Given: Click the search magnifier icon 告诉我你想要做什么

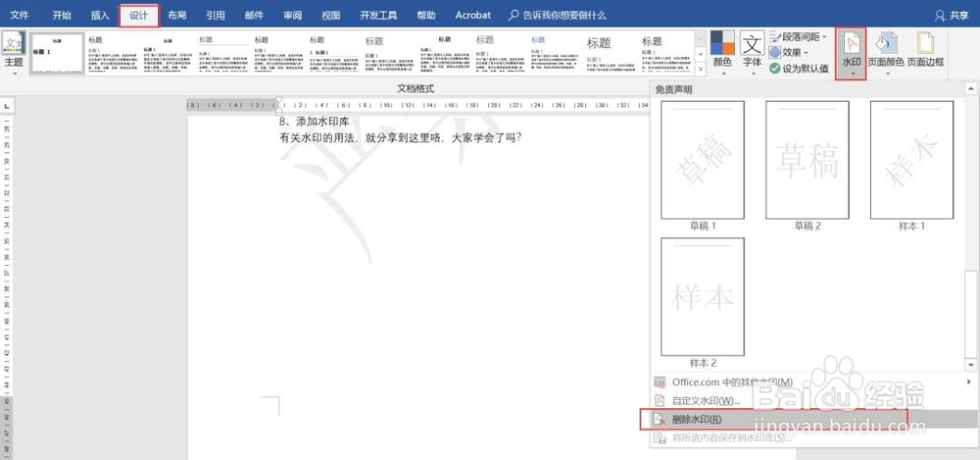Looking at the screenshot, I should (514, 15).
